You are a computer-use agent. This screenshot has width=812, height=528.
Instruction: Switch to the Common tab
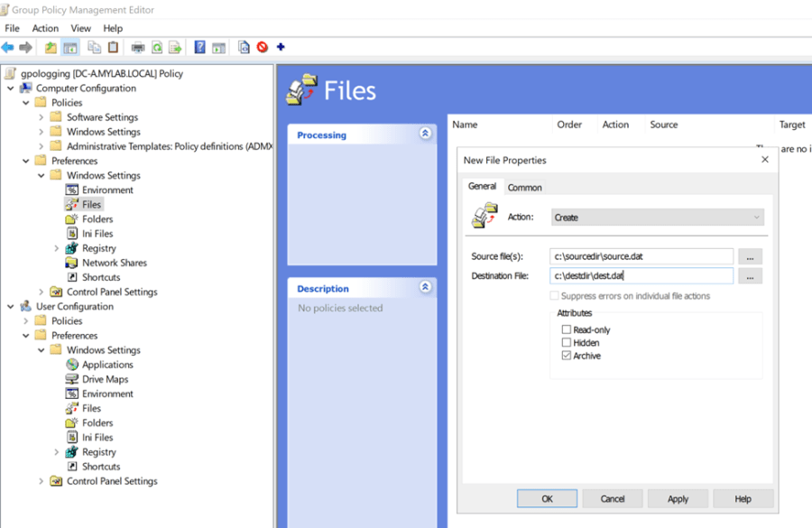click(x=524, y=188)
